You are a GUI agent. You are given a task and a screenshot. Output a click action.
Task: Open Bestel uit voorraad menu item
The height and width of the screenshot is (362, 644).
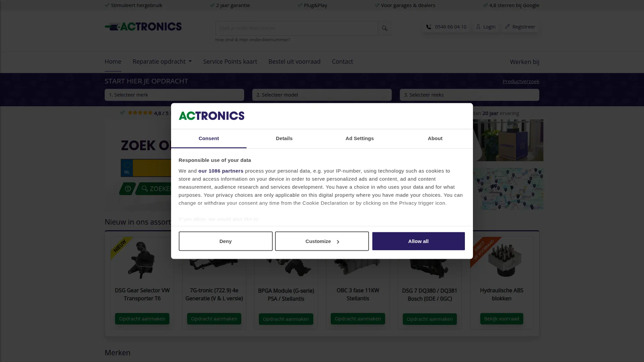tap(294, 62)
